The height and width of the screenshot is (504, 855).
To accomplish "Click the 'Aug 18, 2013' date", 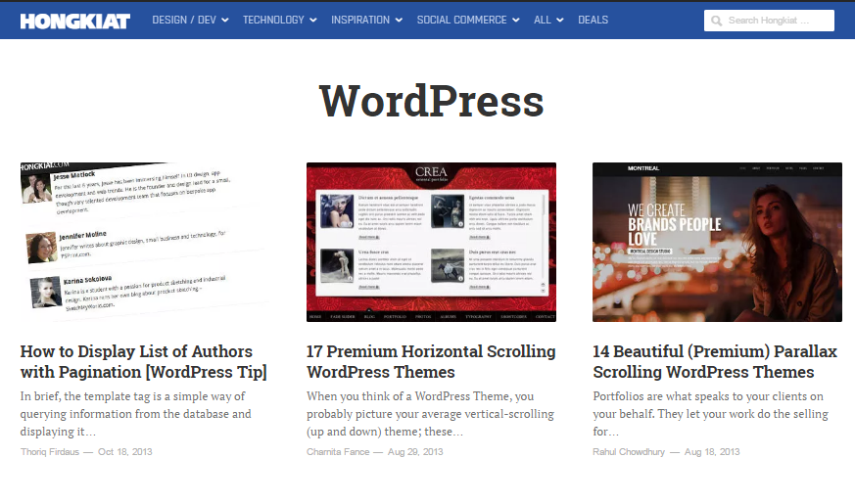I will point(712,452).
